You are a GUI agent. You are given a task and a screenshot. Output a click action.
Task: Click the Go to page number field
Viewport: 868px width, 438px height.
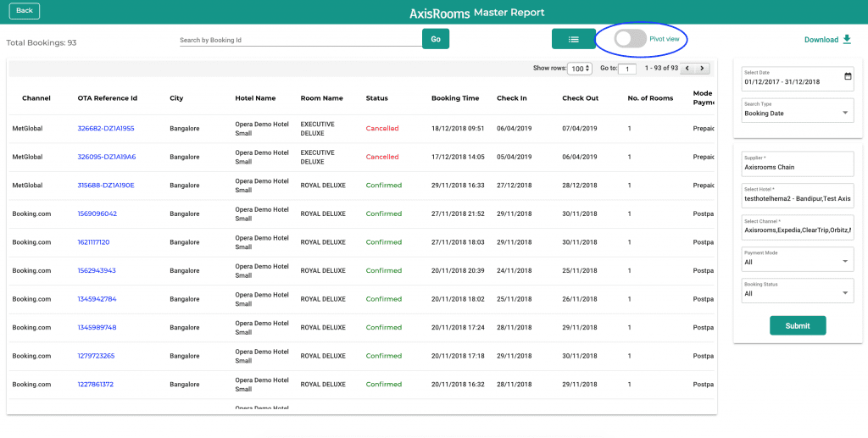[627, 69]
